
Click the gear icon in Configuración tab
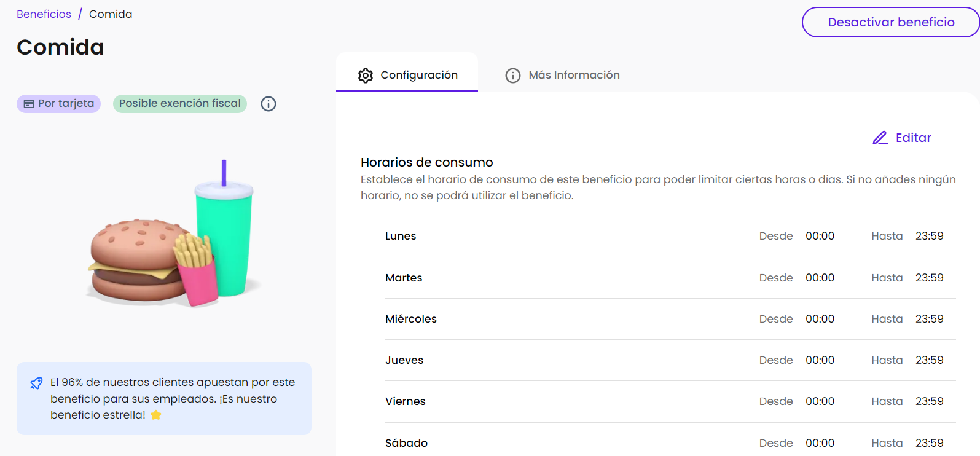pos(366,76)
